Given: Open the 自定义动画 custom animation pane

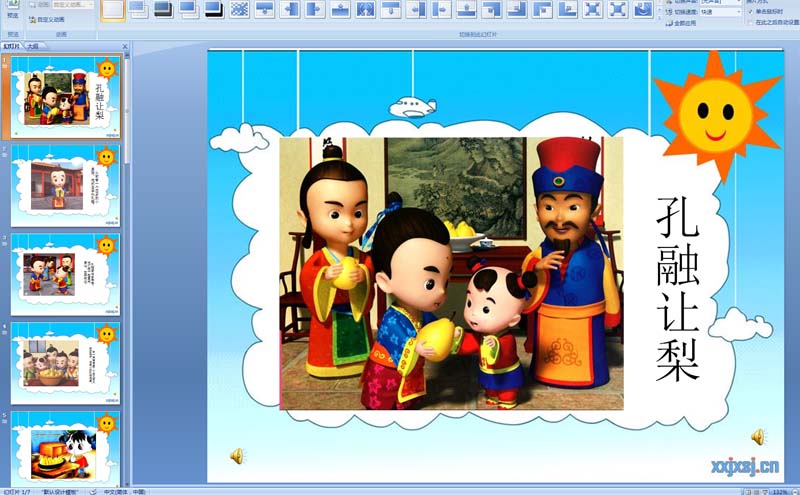Looking at the screenshot, I should coord(47,19).
